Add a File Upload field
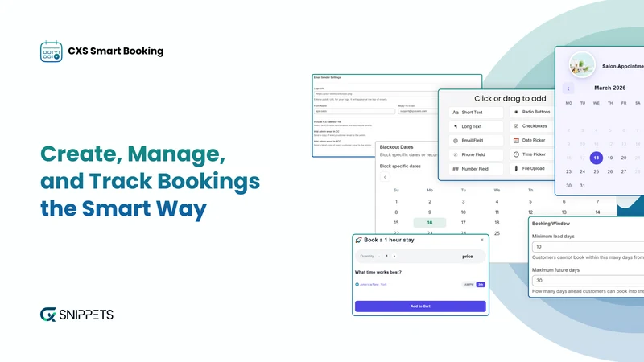 [x=532, y=168]
